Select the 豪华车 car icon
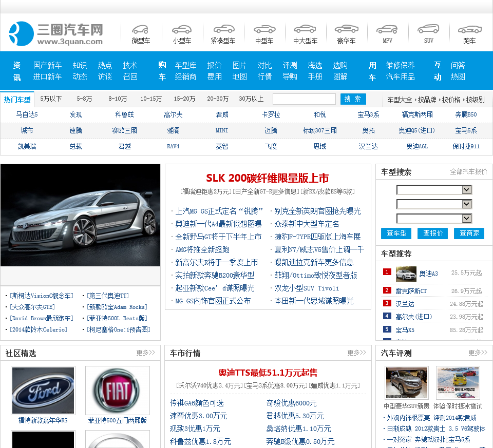The height and width of the screenshot is (448, 493). (347, 29)
